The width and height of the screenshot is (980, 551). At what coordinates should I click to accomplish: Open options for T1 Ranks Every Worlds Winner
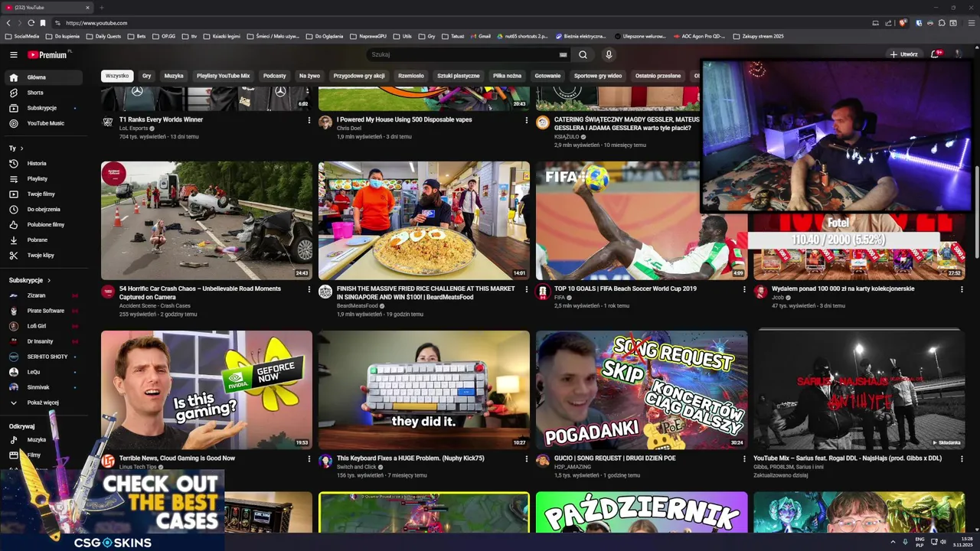coord(309,120)
